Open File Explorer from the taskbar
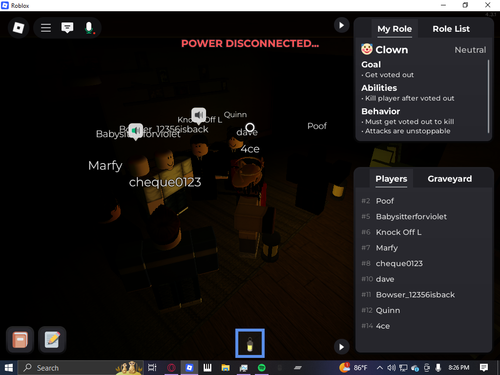The image size is (500, 375). (226, 368)
